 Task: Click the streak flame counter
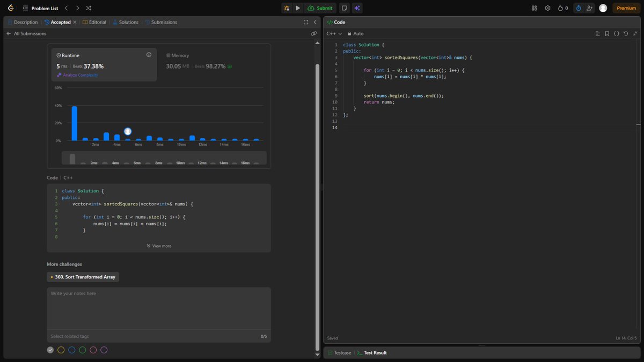click(x=563, y=8)
